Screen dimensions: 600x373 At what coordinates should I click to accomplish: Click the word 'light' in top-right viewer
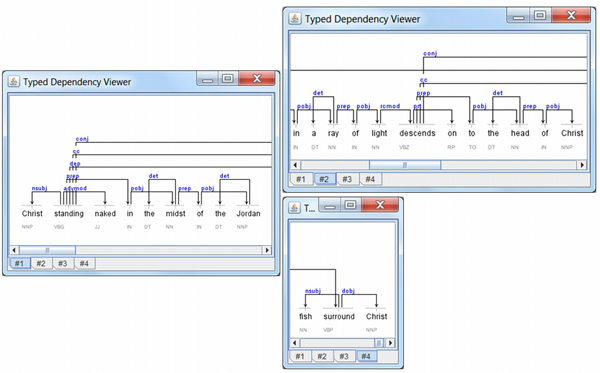(379, 133)
